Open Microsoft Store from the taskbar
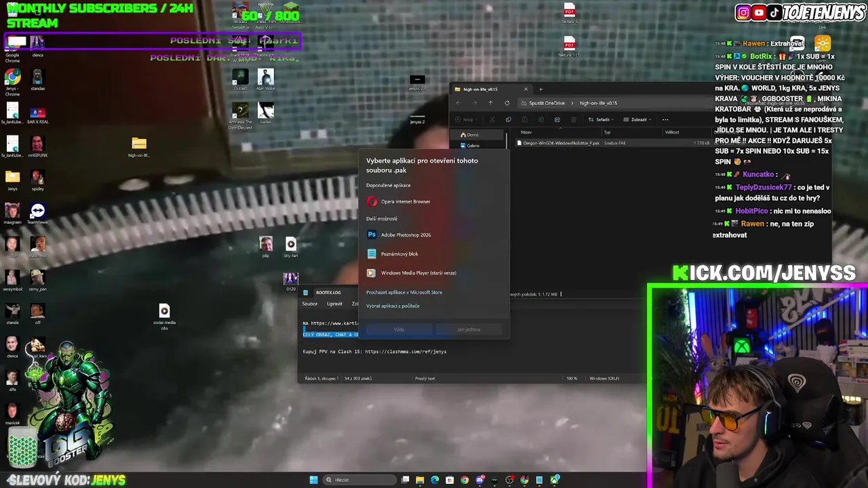The image size is (868, 488). (x=450, y=480)
